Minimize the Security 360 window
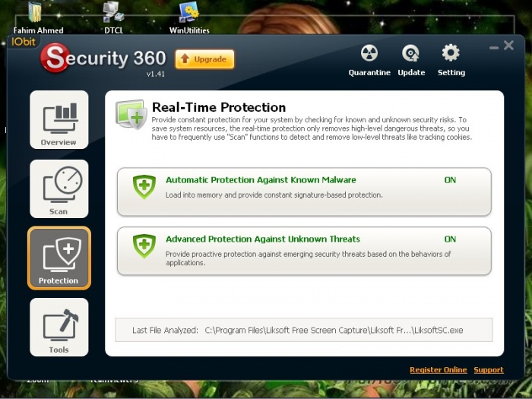Image resolution: width=532 pixels, height=399 pixels. click(494, 48)
